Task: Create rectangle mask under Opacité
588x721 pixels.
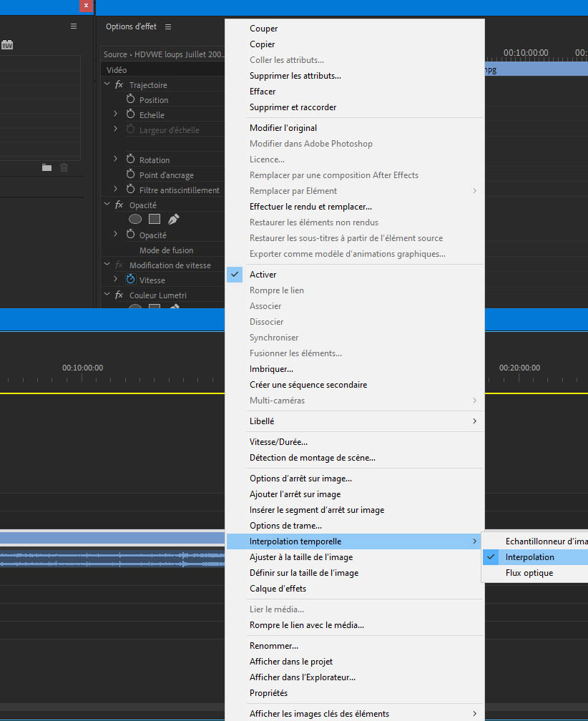Action: click(155, 220)
